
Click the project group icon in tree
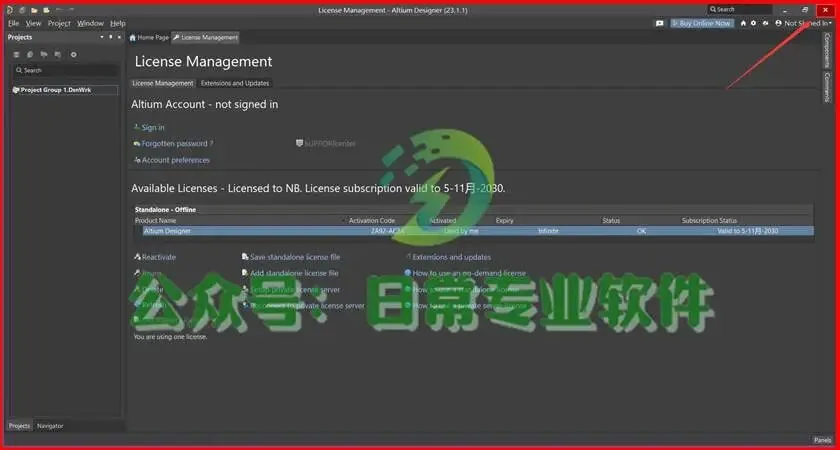16,90
